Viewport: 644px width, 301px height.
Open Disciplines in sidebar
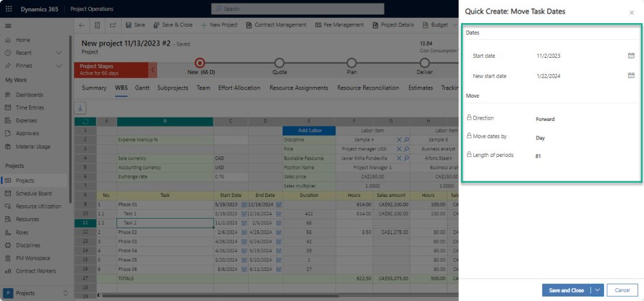coord(28,245)
